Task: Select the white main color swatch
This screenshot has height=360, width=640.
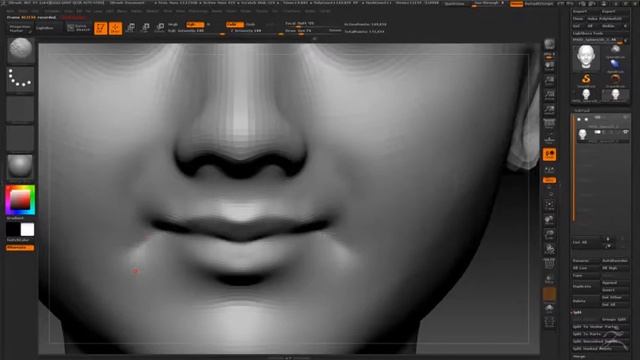Action: click(27, 229)
